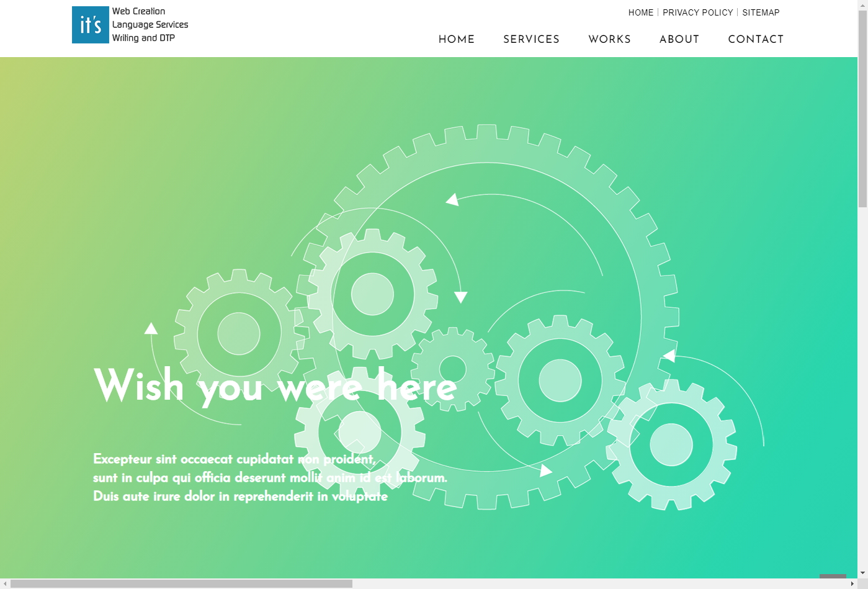Open the ABOUT page from main navigation
Image resolution: width=868 pixels, height=589 pixels.
tap(679, 39)
